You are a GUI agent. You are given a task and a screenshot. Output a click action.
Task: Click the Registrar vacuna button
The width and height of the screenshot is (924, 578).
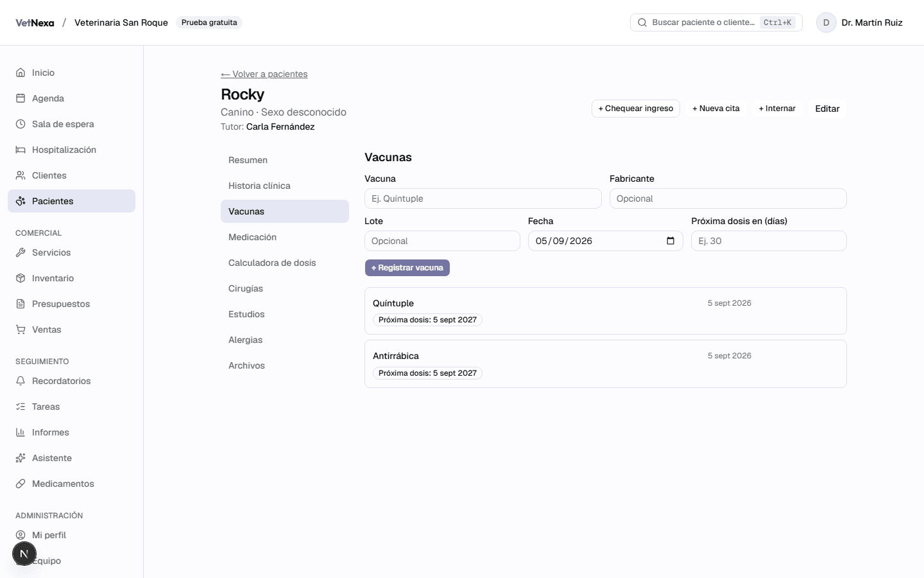[407, 268]
